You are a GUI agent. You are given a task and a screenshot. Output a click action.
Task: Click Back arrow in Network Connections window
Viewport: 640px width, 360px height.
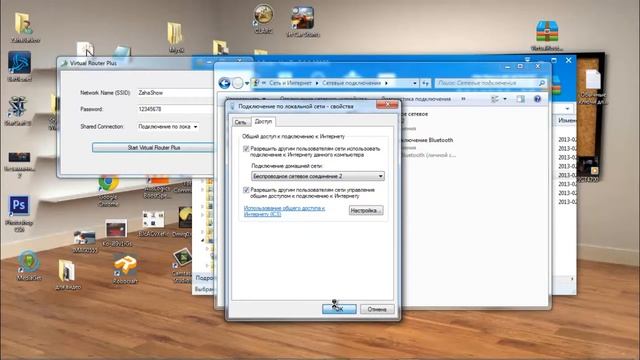[x=224, y=83]
